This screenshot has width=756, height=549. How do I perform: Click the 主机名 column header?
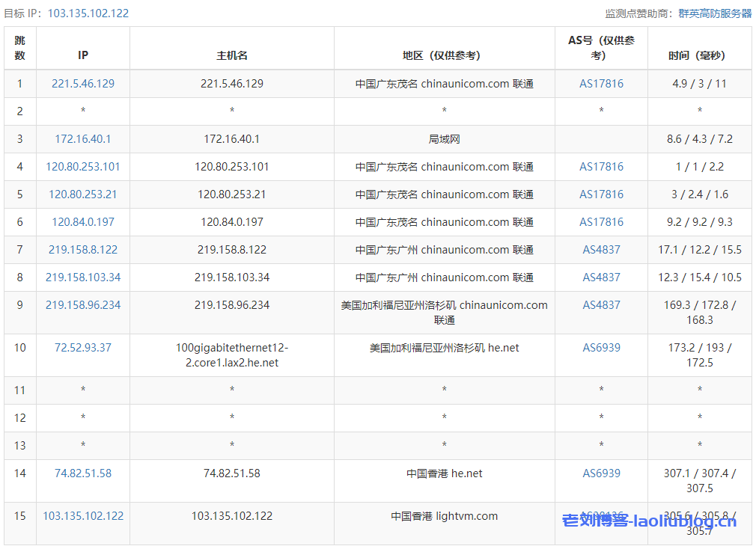tap(232, 55)
